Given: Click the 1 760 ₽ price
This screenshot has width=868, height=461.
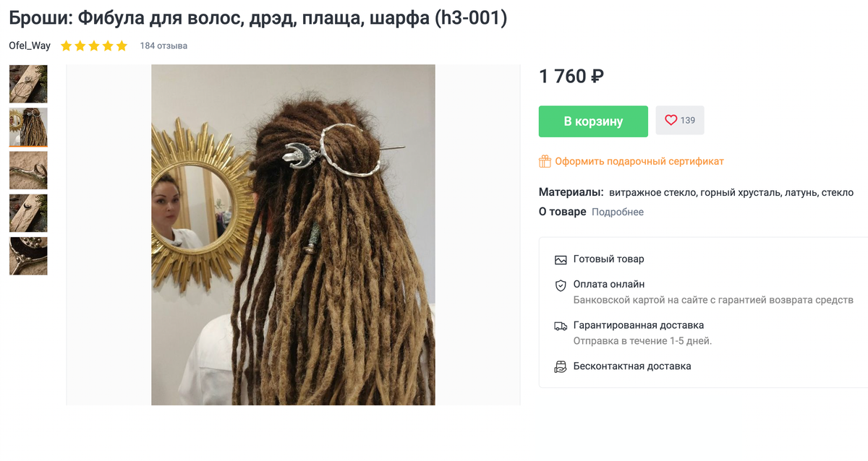Looking at the screenshot, I should click(571, 76).
